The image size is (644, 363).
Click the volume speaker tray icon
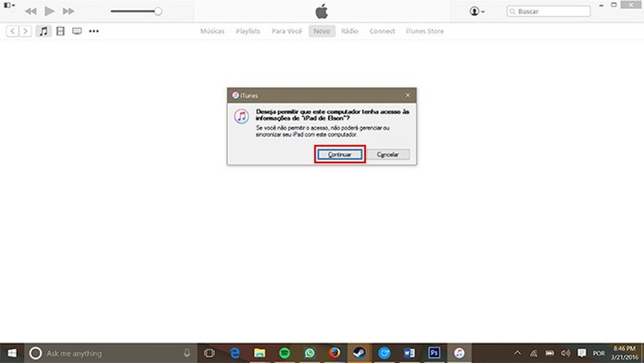[x=565, y=353]
